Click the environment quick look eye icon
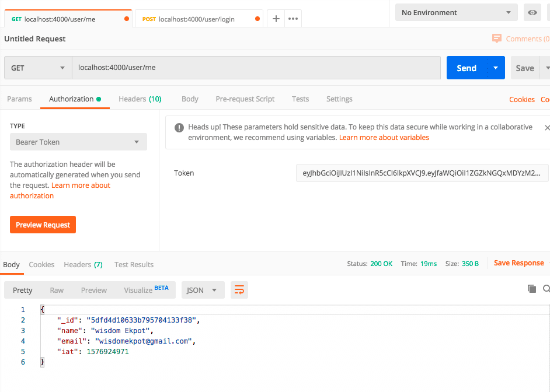The width and height of the screenshot is (550, 392). 532,12
